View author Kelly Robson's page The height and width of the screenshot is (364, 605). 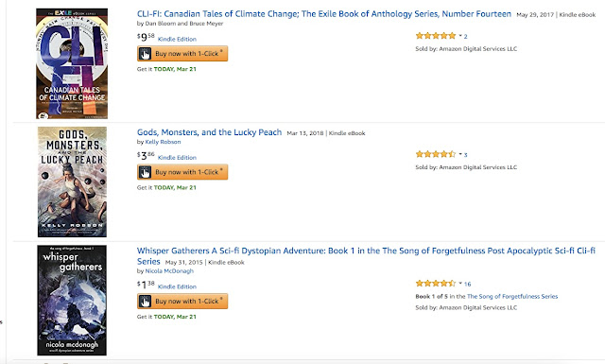pyautogui.click(x=163, y=142)
